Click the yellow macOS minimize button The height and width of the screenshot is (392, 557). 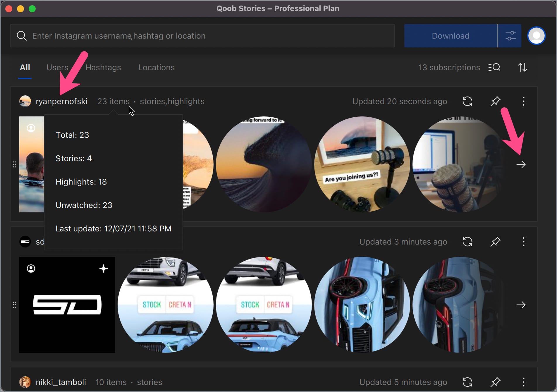[20, 9]
